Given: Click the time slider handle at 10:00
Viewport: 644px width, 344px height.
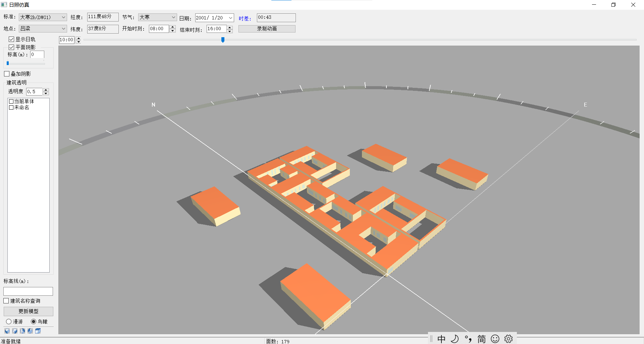Looking at the screenshot, I should point(223,40).
